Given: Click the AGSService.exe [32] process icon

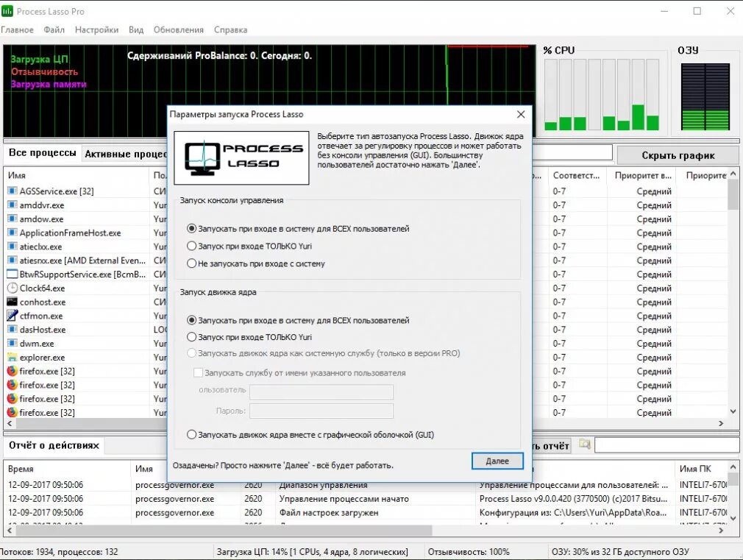Looking at the screenshot, I should click(x=12, y=191).
